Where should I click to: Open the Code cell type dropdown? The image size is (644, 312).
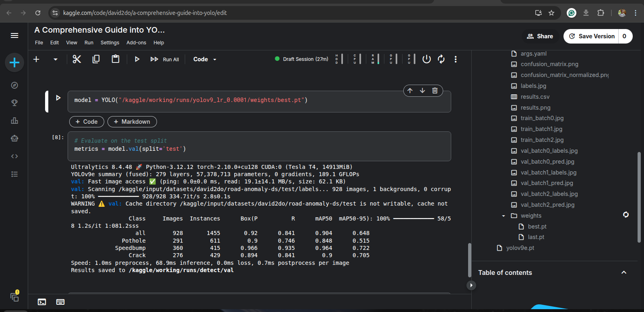pos(205,59)
